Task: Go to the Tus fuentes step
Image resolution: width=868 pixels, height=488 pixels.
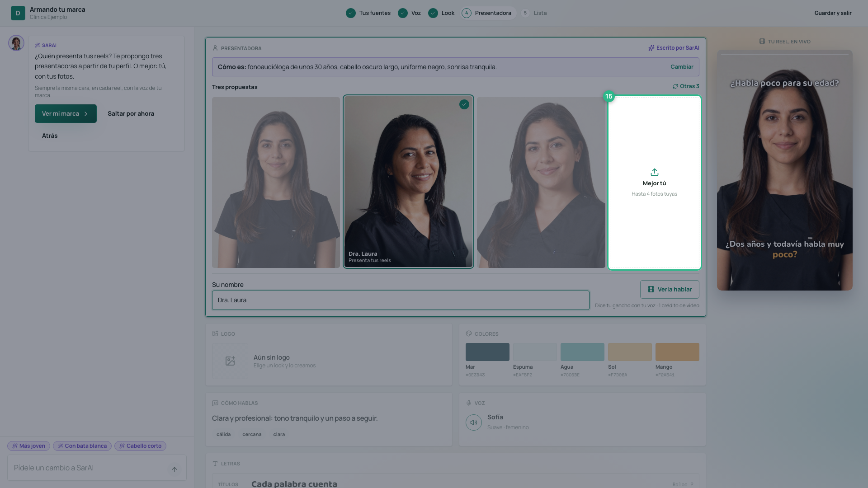Action: [x=368, y=13]
